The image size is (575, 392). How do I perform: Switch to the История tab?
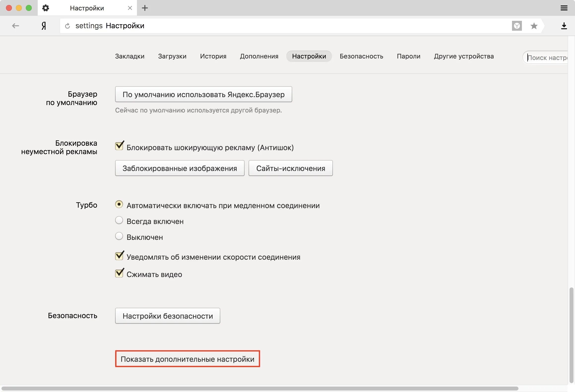point(213,56)
